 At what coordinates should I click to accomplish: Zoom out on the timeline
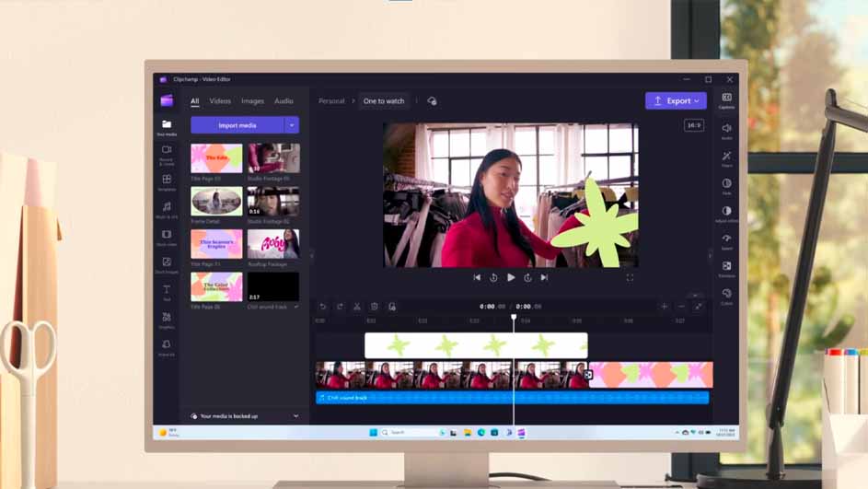681,307
